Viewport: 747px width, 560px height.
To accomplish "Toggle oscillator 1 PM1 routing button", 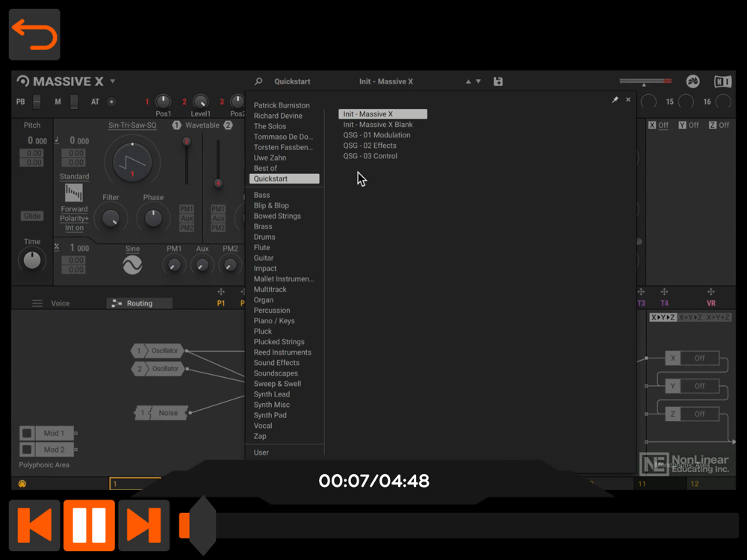I will coord(186,209).
